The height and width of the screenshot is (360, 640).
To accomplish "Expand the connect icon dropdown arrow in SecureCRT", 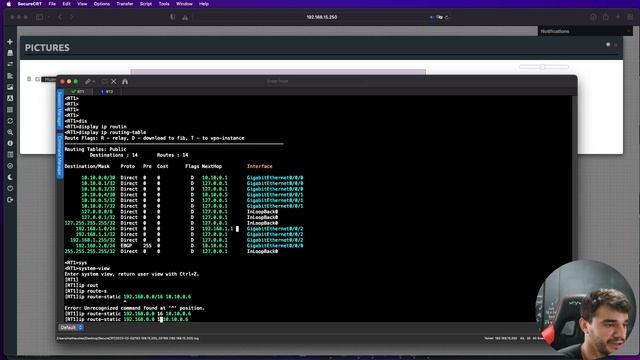I will 93,82.
